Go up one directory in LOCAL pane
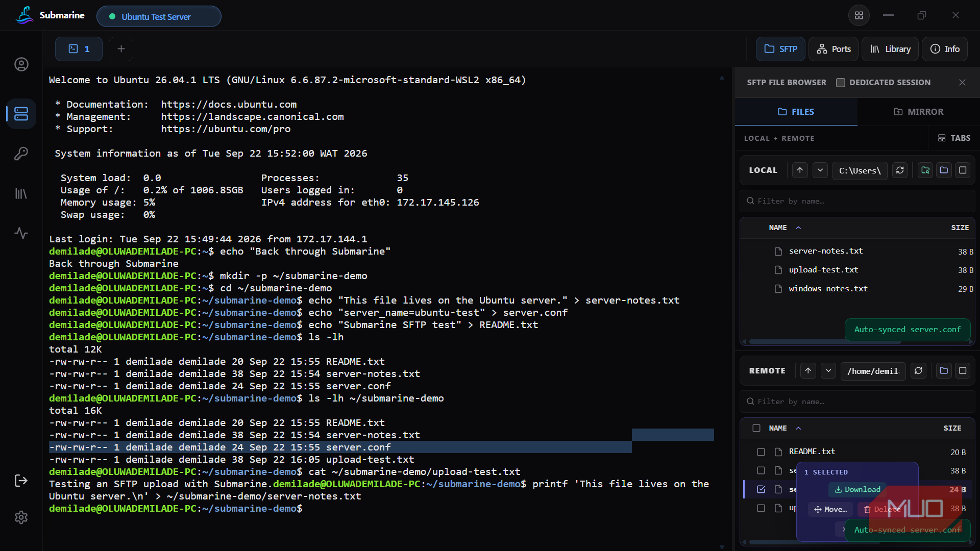The width and height of the screenshot is (980, 551). pyautogui.click(x=800, y=170)
